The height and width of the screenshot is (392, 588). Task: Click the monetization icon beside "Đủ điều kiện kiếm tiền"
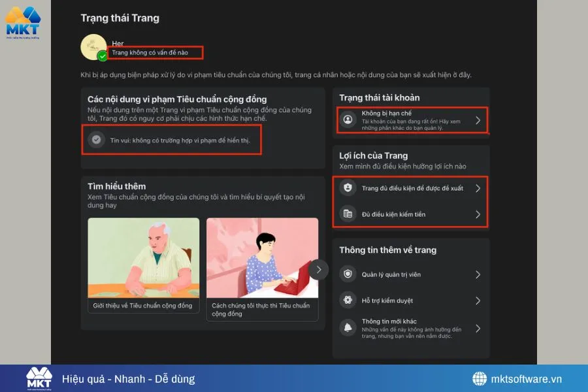click(348, 214)
